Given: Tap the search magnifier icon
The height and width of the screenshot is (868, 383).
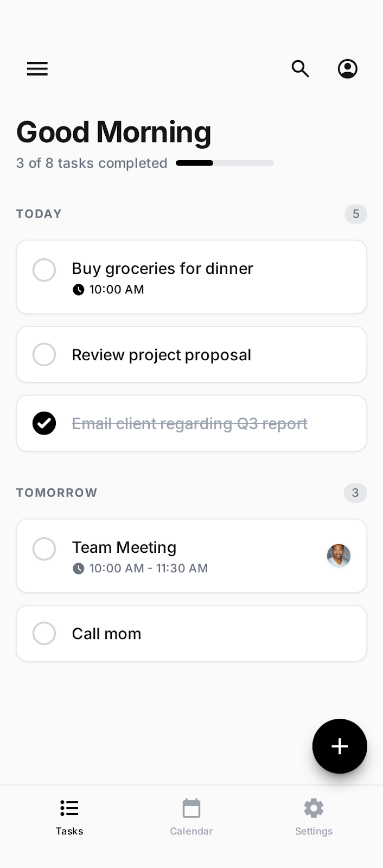Looking at the screenshot, I should click(x=300, y=69).
